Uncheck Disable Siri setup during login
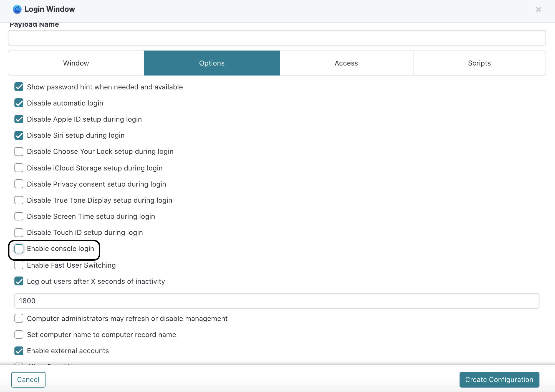555x392 pixels. (x=19, y=135)
